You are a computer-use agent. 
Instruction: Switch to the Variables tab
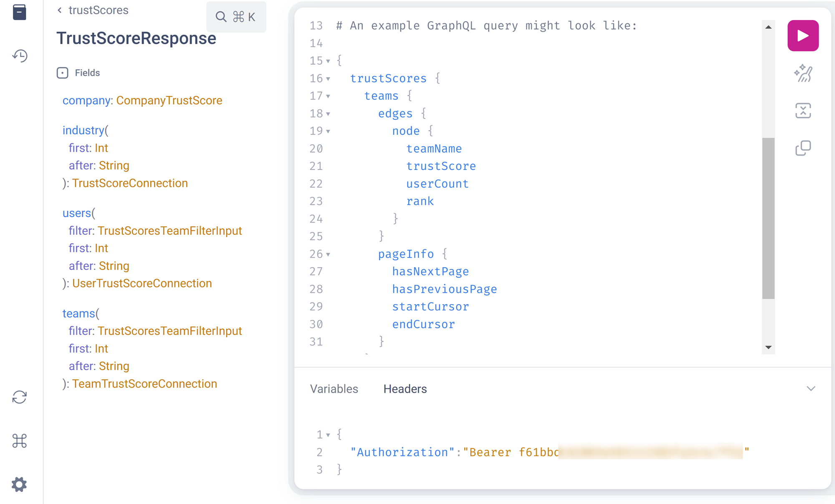pos(334,389)
